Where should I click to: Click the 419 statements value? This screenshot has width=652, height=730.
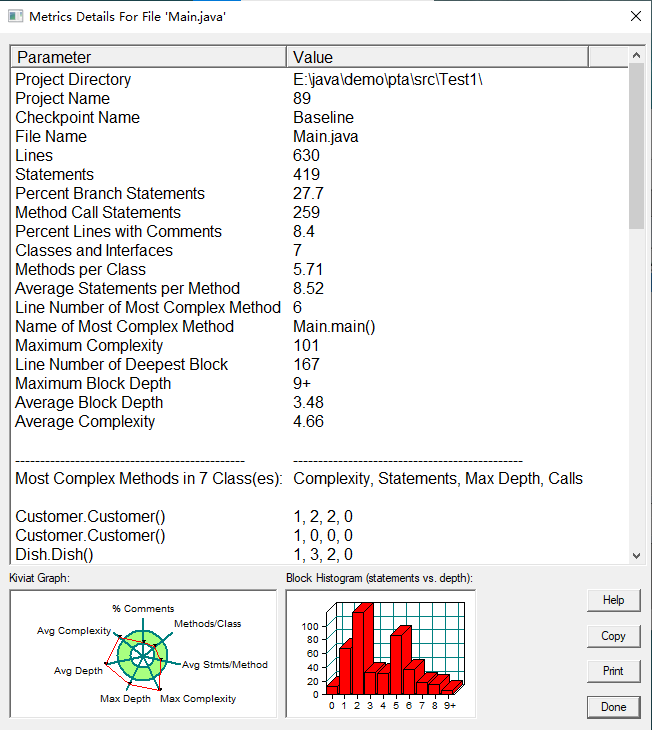[x=306, y=175]
